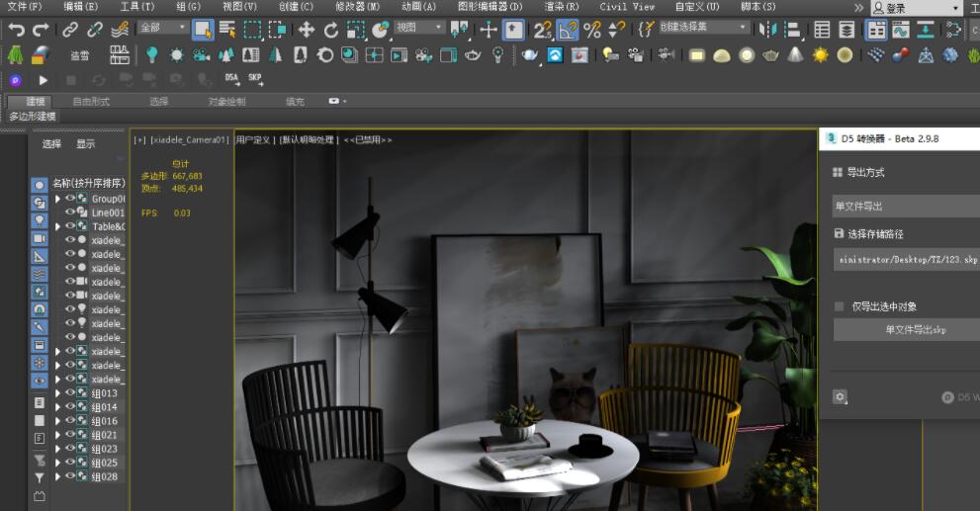Viewport: 980px width, 511px height.
Task: Click the teal camera icon
Action: pos(201,55)
